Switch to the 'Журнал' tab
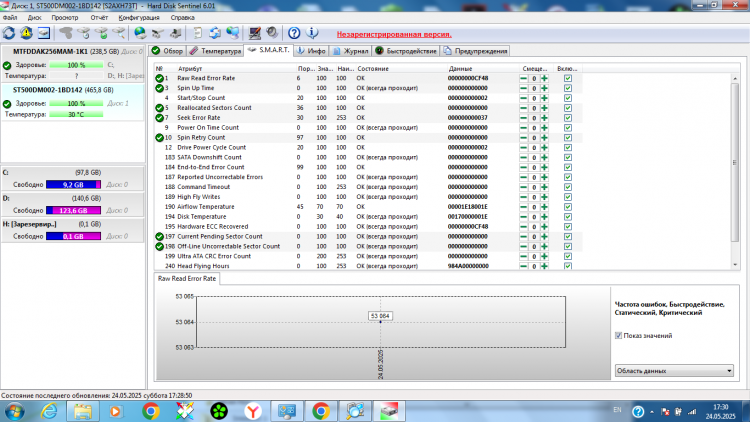 coord(351,51)
